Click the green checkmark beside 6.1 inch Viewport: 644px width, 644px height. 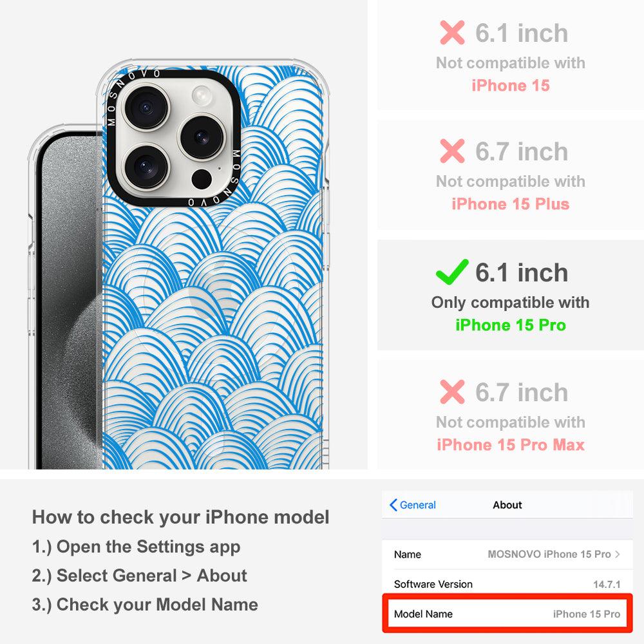(x=452, y=272)
